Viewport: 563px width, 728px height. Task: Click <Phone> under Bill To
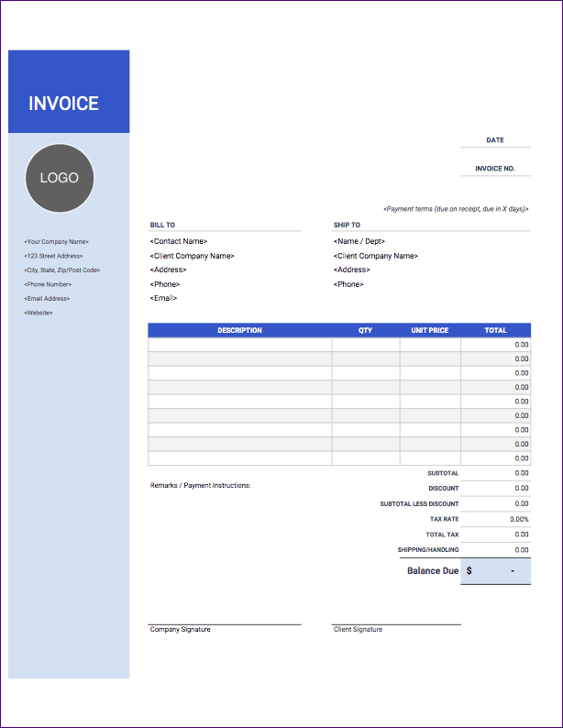165,284
